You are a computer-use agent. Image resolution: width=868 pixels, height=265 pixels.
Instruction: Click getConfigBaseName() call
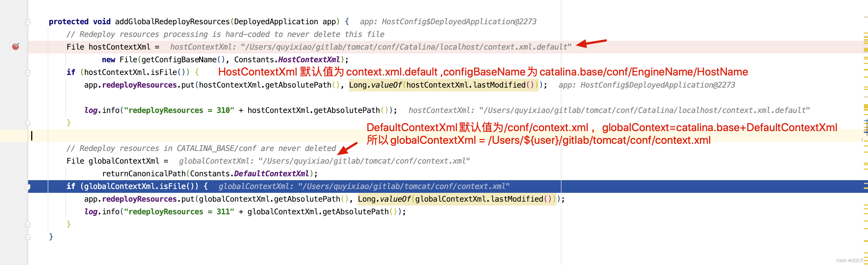click(x=183, y=60)
